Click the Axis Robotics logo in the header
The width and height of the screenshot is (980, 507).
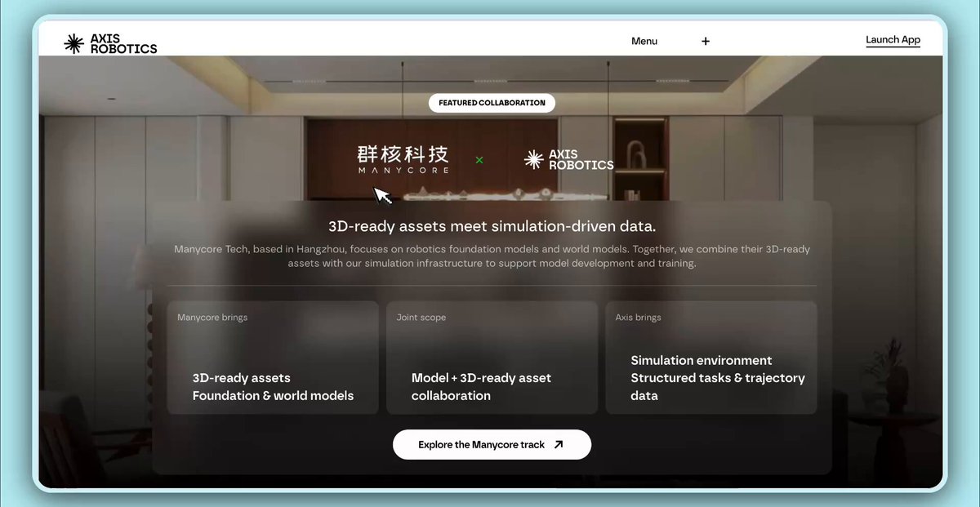[x=110, y=43]
